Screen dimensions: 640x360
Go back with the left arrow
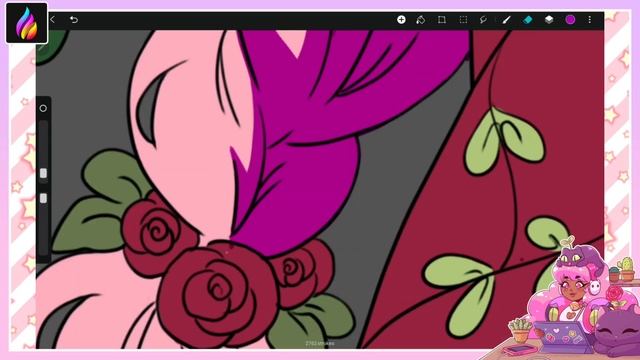[52, 19]
